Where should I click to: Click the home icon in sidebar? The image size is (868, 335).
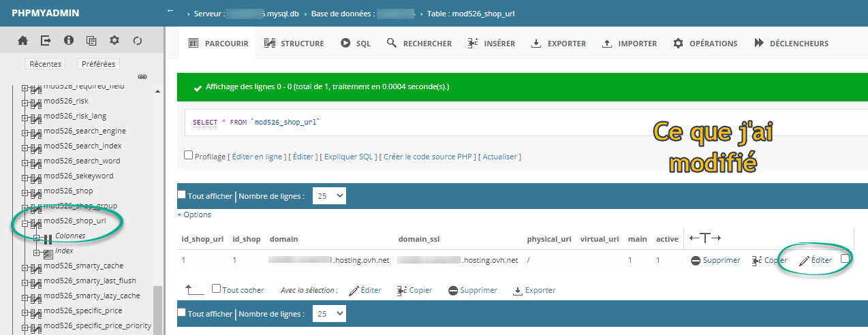[22, 41]
